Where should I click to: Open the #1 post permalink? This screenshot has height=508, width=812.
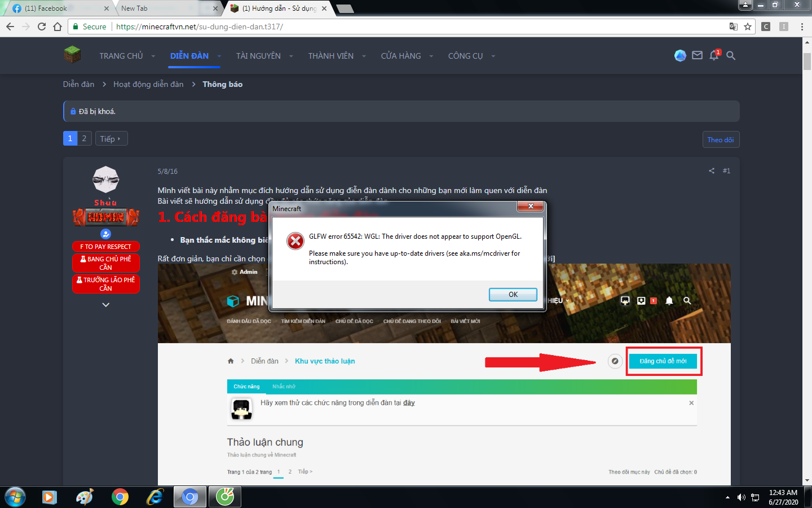click(726, 170)
